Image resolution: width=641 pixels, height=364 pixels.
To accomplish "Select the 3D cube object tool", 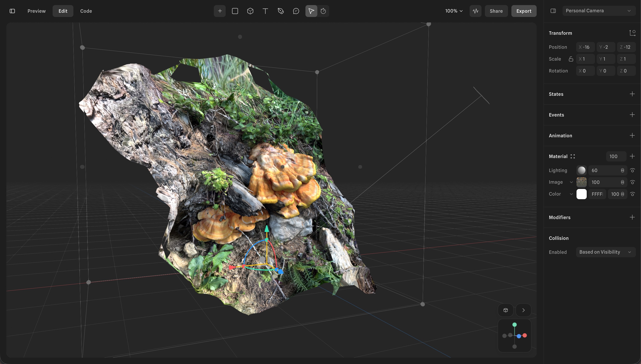I will point(250,11).
